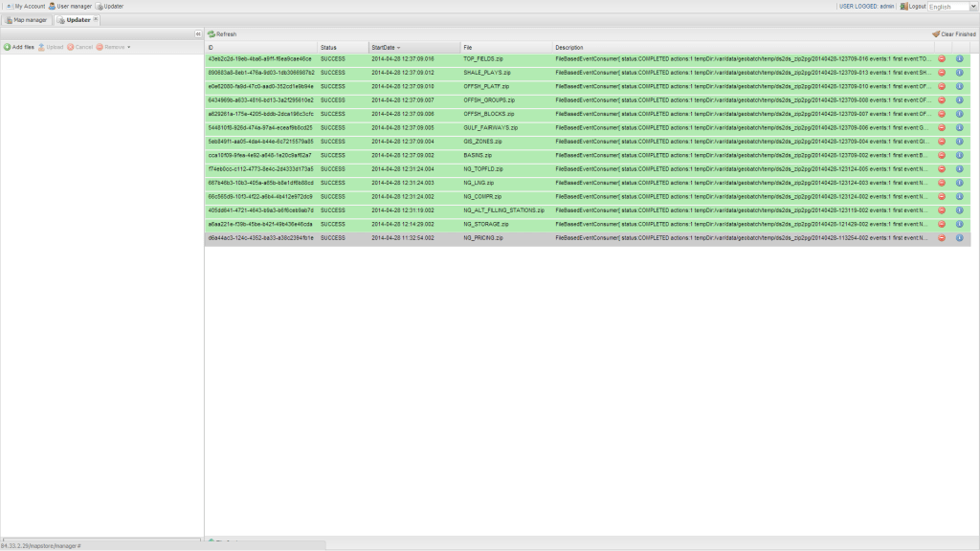Show BASINS.zip details via its blue icon

(x=959, y=155)
